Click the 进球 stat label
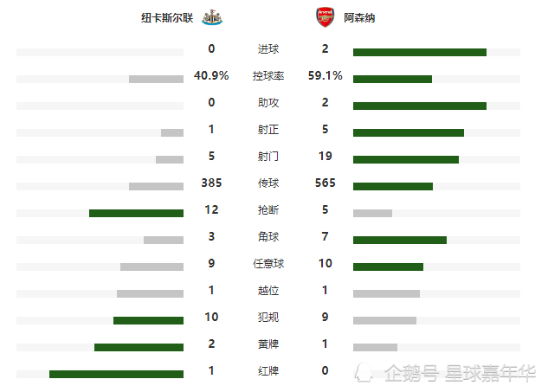 tap(268, 49)
